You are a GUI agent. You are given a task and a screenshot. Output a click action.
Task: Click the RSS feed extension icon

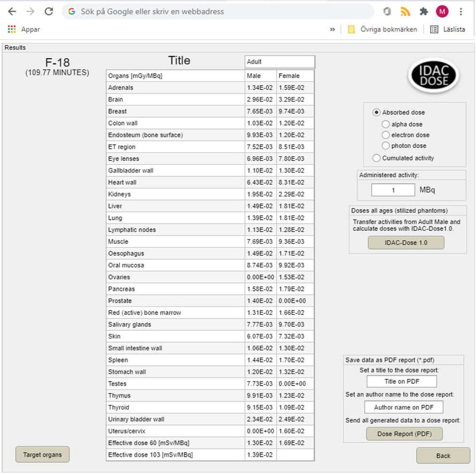click(x=405, y=11)
